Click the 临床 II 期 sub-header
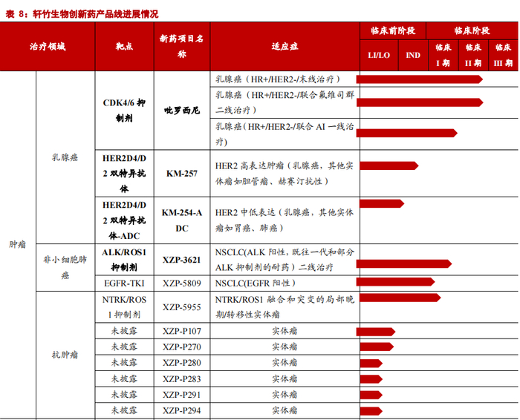This screenshot has height=420, width=520. 473,55
